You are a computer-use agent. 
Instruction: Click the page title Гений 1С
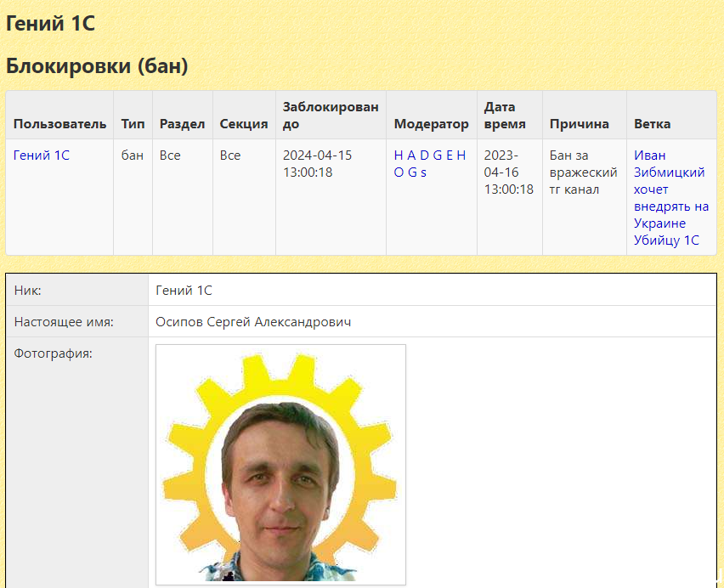point(50,24)
